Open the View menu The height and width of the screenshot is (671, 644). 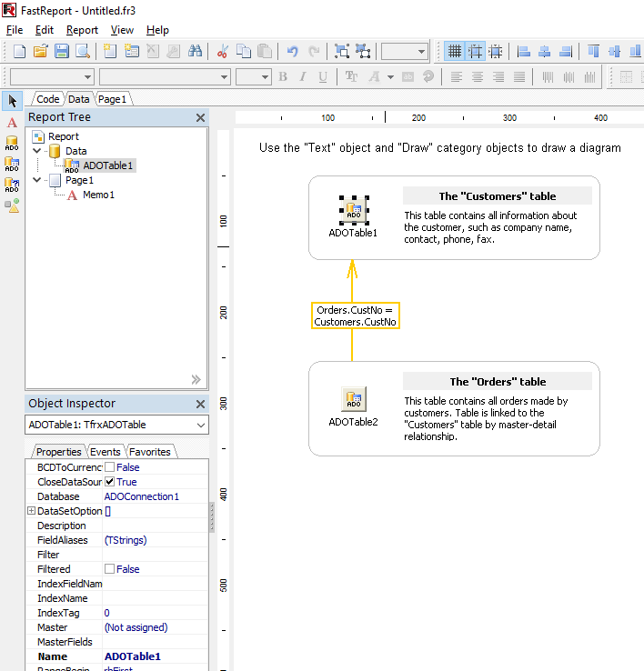122,30
